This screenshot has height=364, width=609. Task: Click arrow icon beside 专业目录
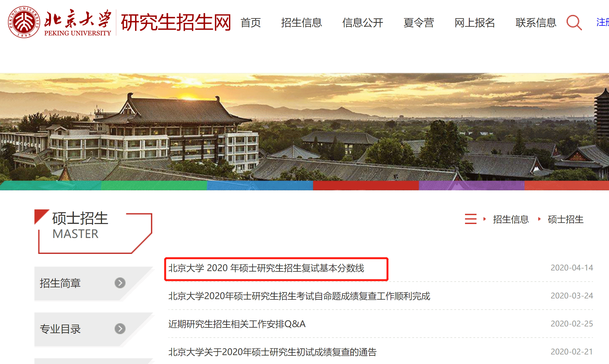point(120,329)
